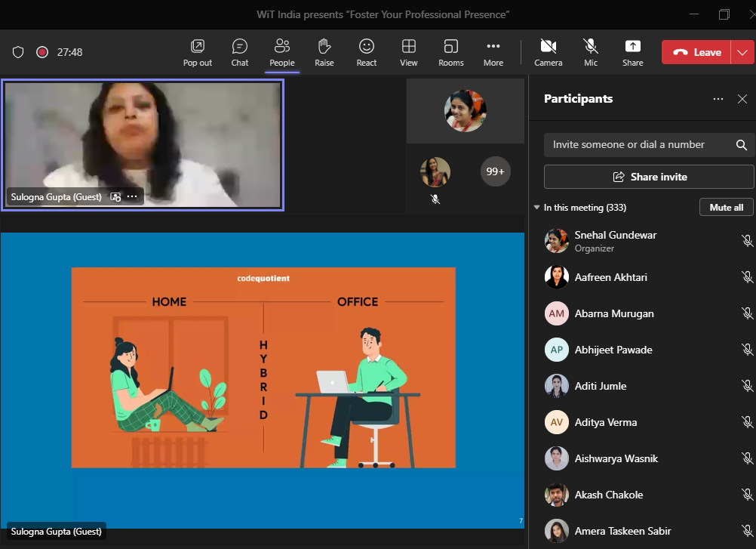Image resolution: width=756 pixels, height=549 pixels.
Task: Open More actions in the toolbar
Action: [493, 52]
